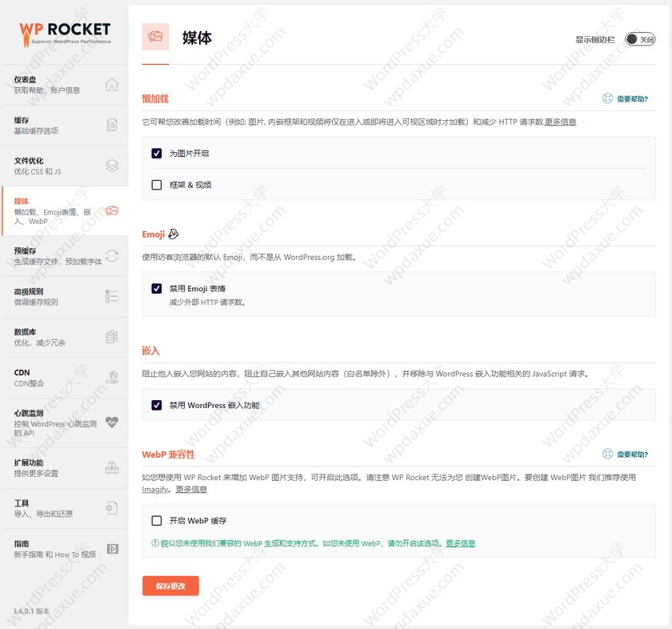Screen dimensions: 672x629
Task: Click the tutorials video play icon
Action: coord(113,549)
